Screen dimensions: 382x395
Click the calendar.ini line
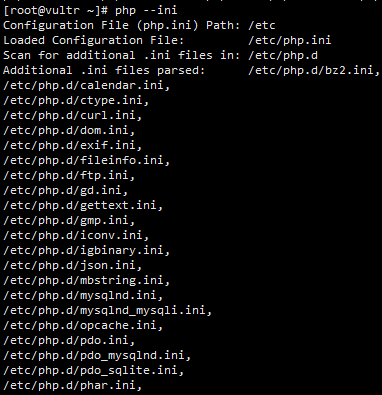[x=87, y=86]
